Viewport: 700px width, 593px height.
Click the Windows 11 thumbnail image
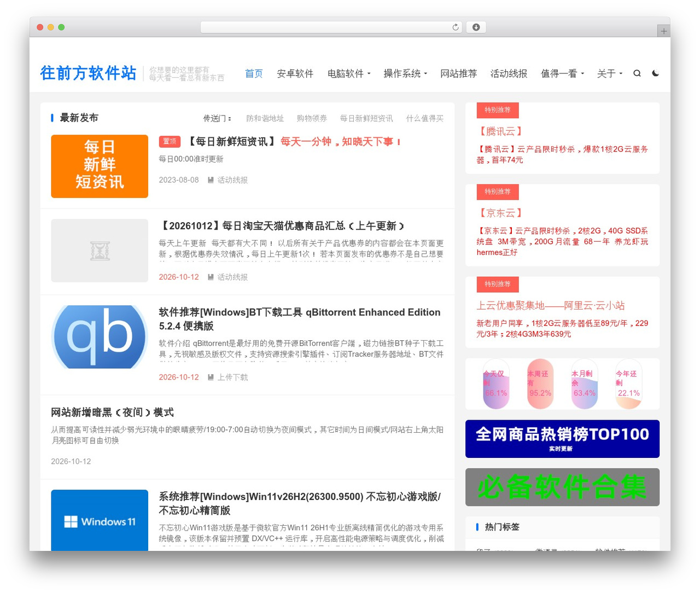[x=100, y=520]
